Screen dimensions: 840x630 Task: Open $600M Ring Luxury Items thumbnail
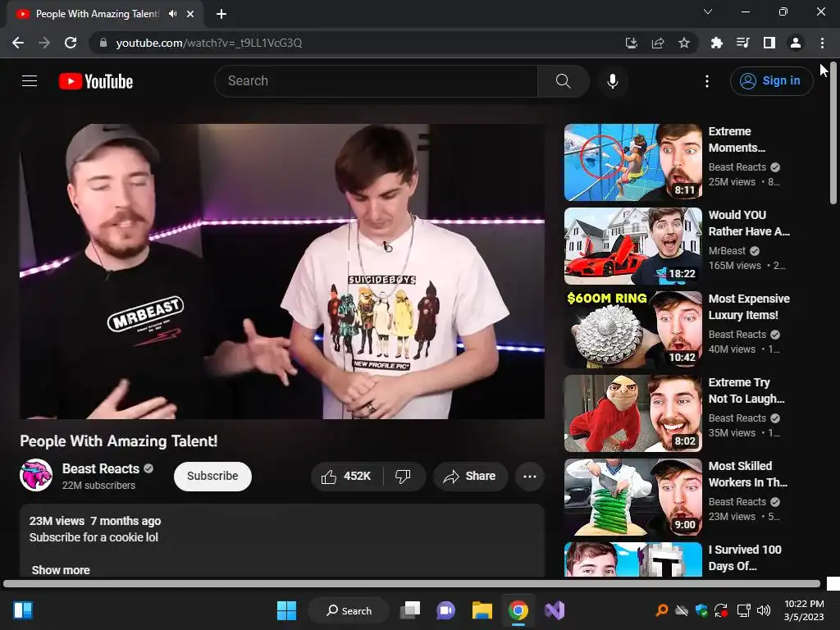pyautogui.click(x=632, y=330)
